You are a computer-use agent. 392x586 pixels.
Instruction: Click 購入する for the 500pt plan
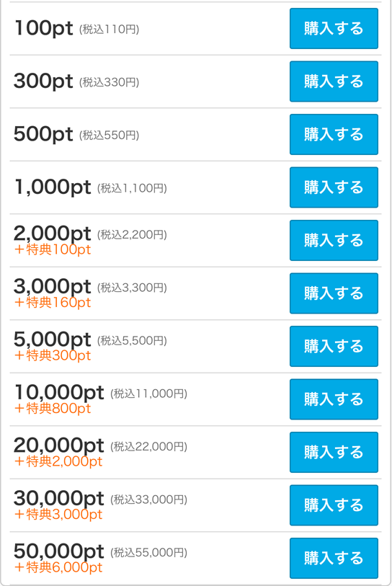point(334,135)
